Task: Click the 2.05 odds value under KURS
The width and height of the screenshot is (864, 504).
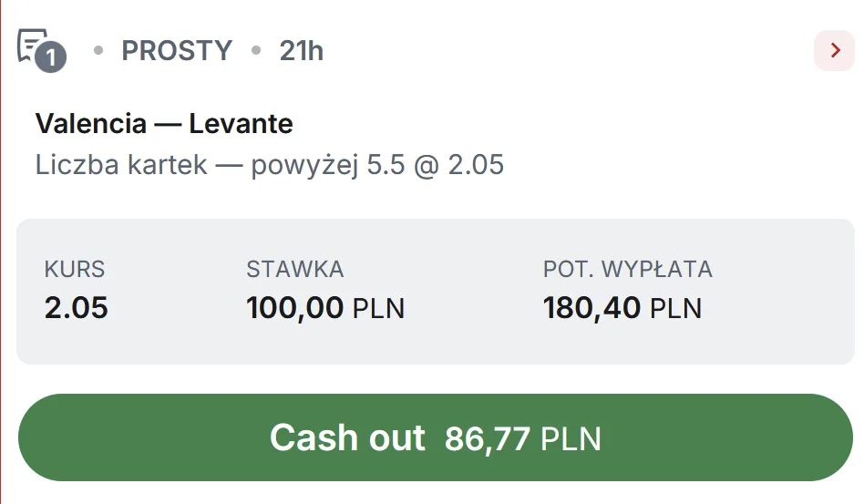Action: tap(77, 308)
